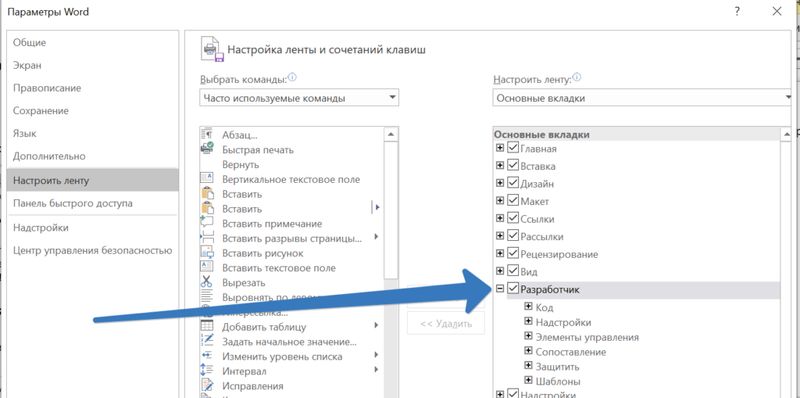Viewport: 800px width, 398px height.
Task: Expand the Шаблоны group
Action: [529, 381]
